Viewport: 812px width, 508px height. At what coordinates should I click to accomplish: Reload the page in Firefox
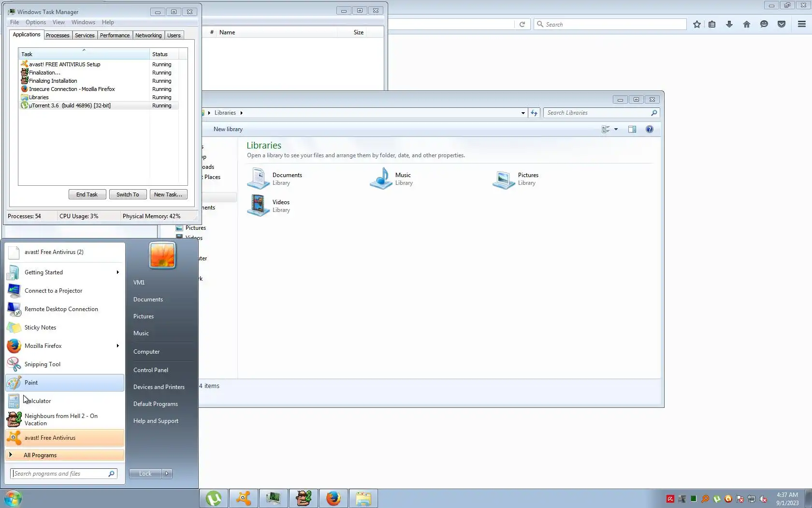pos(522,24)
